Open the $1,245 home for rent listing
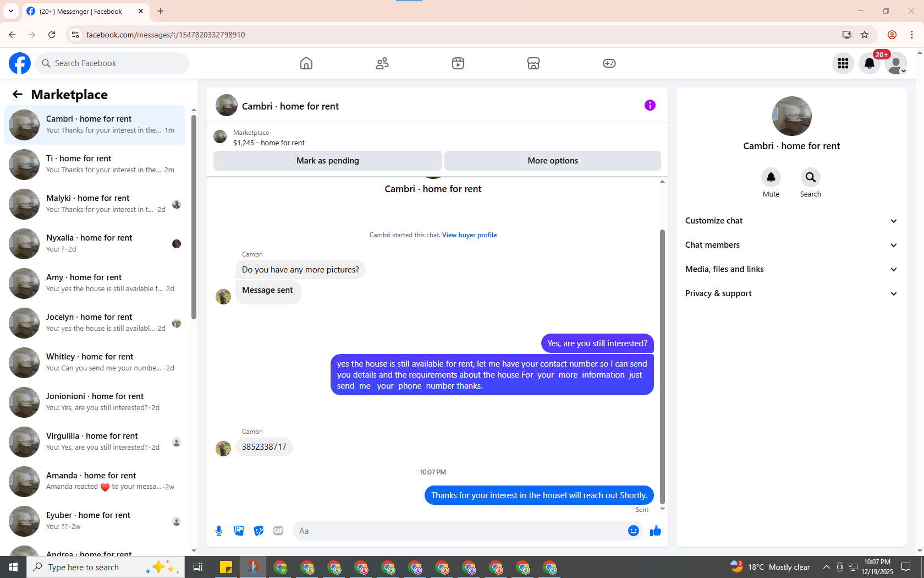This screenshot has width=924, height=578. (x=268, y=143)
